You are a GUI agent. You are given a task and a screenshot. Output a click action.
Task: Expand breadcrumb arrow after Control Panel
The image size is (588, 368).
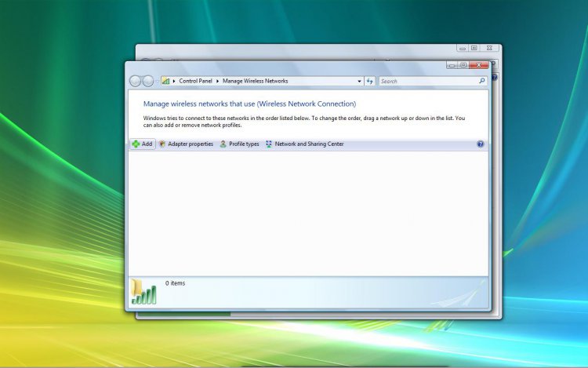217,81
